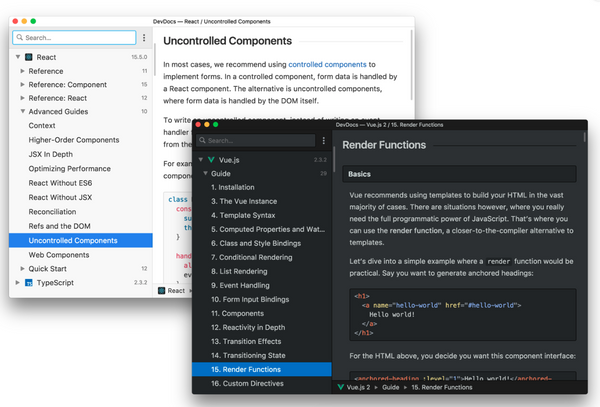Open 13. Transition Effects page
The height and width of the screenshot is (407, 600).
point(262,341)
